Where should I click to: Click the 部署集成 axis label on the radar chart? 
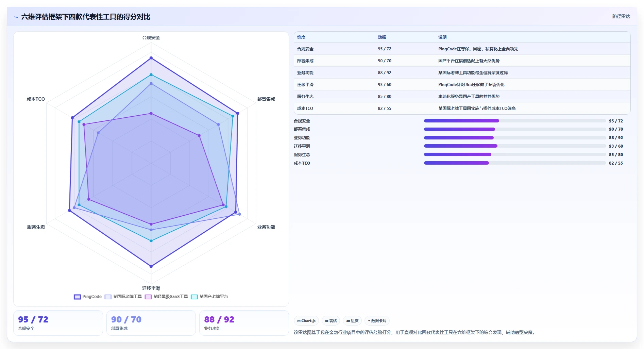click(266, 99)
